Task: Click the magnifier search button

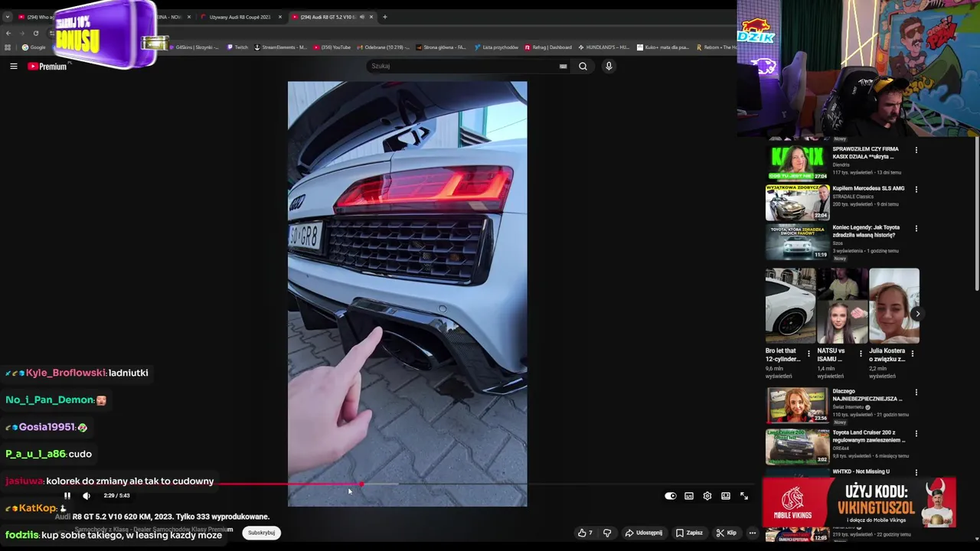Action: point(583,66)
